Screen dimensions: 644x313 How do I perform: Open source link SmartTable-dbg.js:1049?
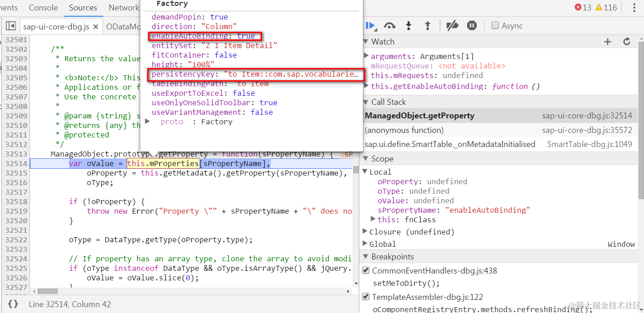590,144
